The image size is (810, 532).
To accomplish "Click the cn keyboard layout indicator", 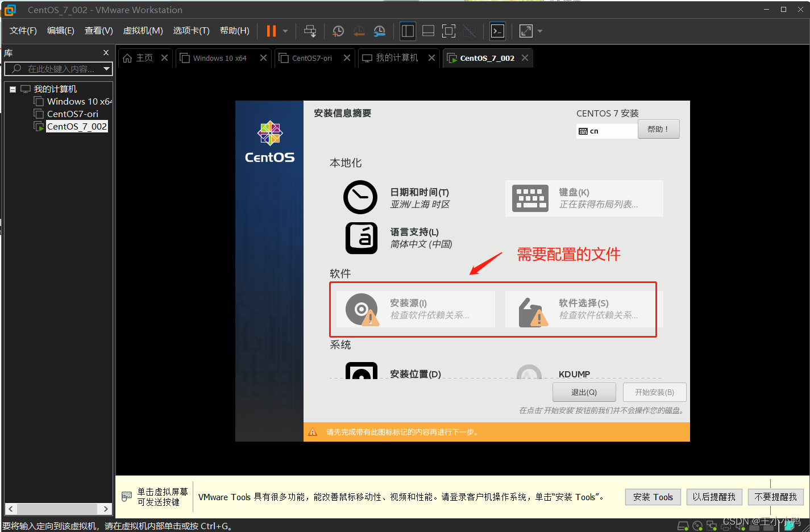I will point(607,131).
